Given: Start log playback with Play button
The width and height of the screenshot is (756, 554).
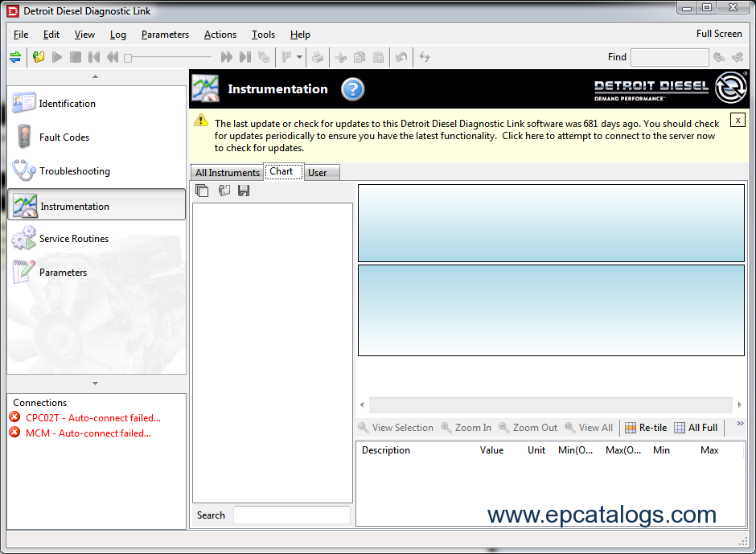Looking at the screenshot, I should [x=57, y=57].
